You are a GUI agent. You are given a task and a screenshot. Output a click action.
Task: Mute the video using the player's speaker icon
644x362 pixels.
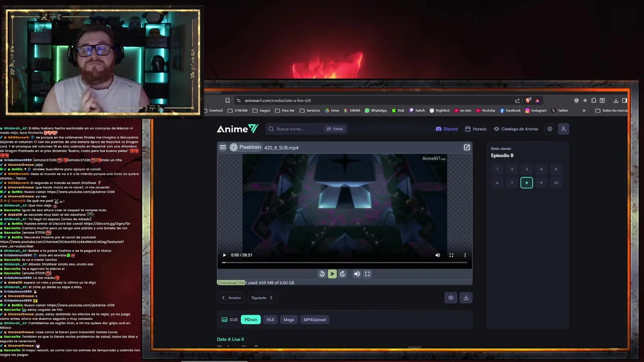tap(438, 255)
